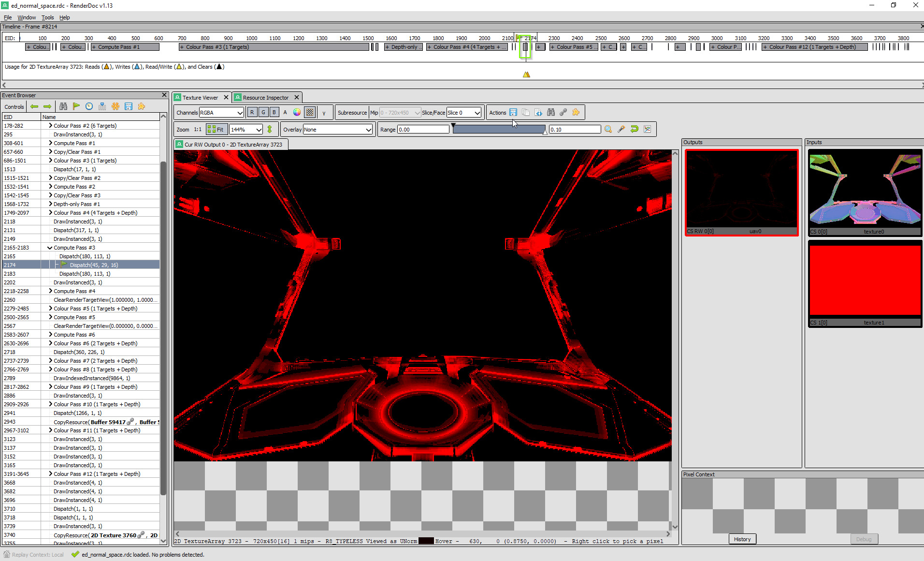Open the bar chart filter icon in Event Browser
This screenshot has height=561, width=924.
[x=102, y=106]
